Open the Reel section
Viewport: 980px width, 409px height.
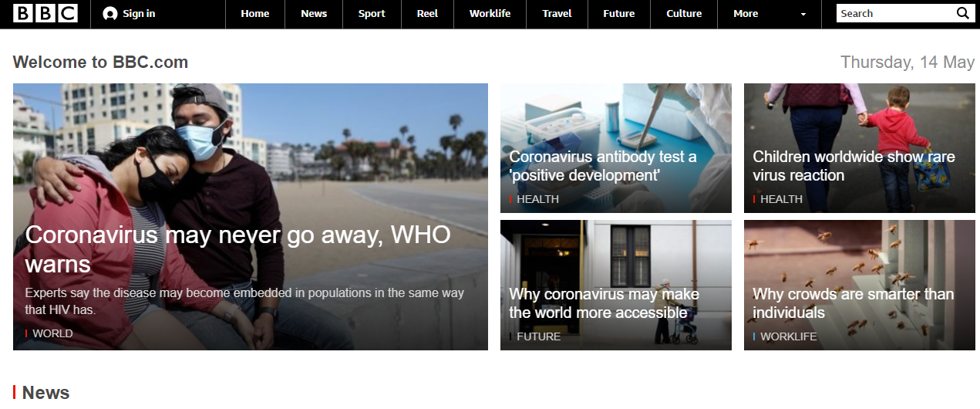click(427, 14)
